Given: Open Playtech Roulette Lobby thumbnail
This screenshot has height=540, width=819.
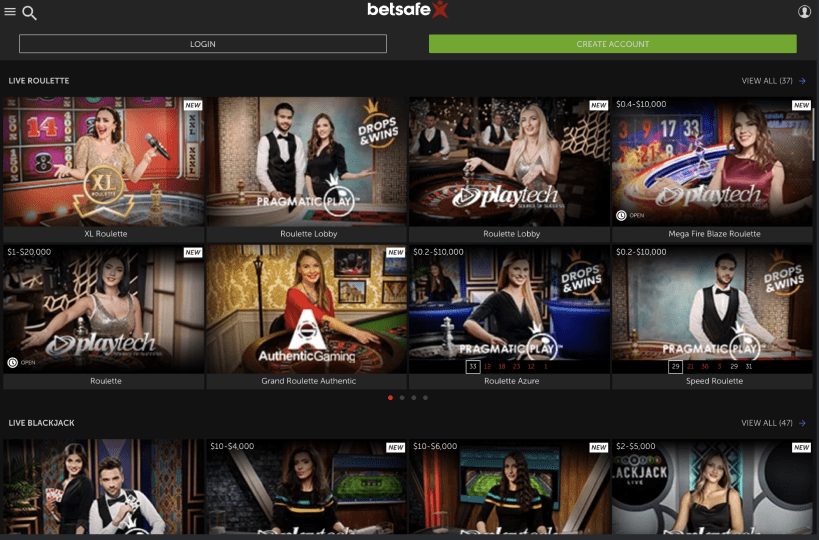Looking at the screenshot, I should tap(509, 162).
